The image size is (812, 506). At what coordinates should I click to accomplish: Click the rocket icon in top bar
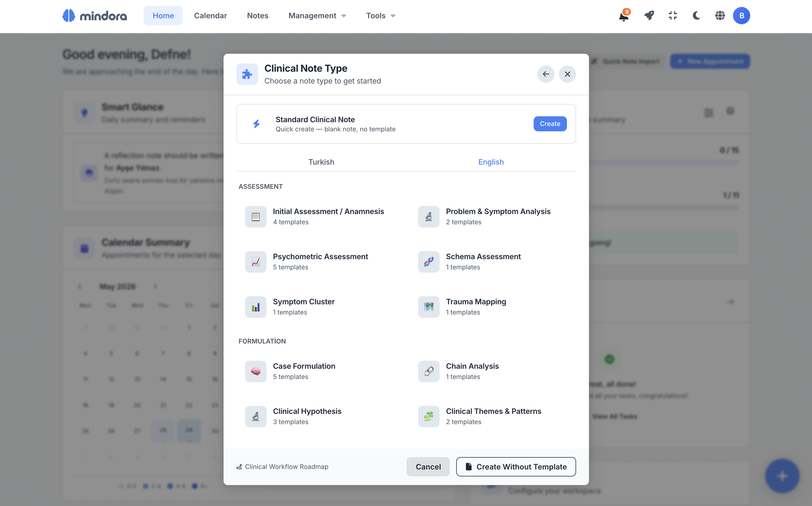649,16
